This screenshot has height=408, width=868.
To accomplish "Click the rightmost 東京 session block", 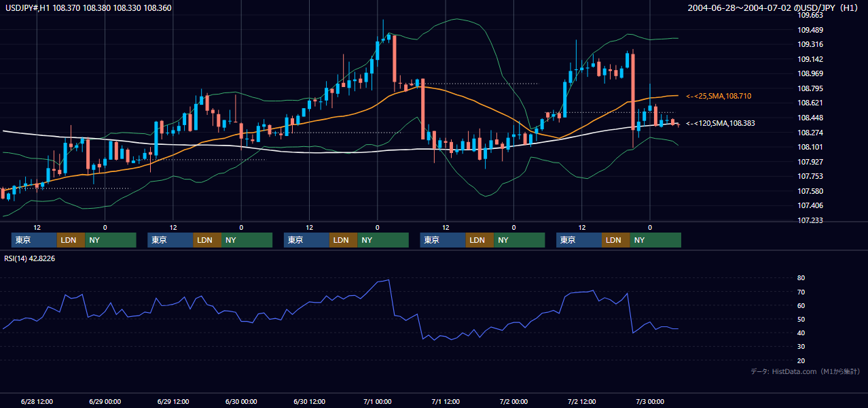I will point(579,240).
